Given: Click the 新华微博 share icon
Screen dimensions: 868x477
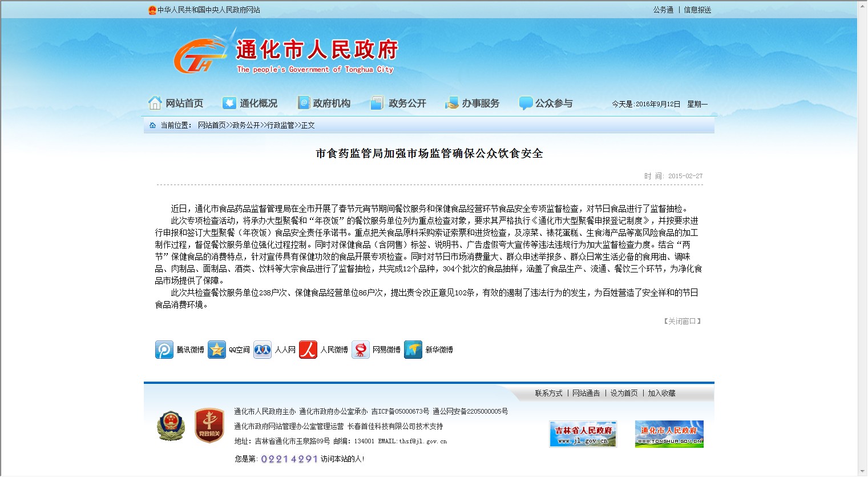Looking at the screenshot, I should tap(413, 350).
